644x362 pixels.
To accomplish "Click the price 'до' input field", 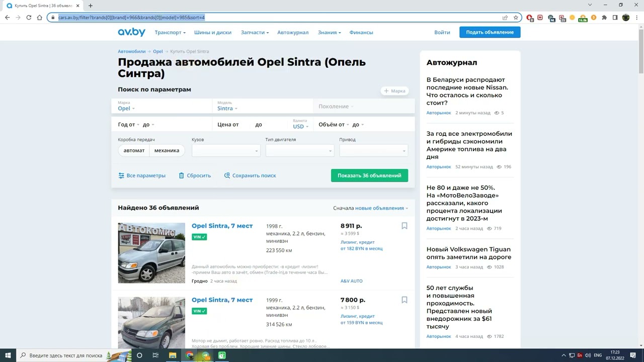I will (x=269, y=125).
